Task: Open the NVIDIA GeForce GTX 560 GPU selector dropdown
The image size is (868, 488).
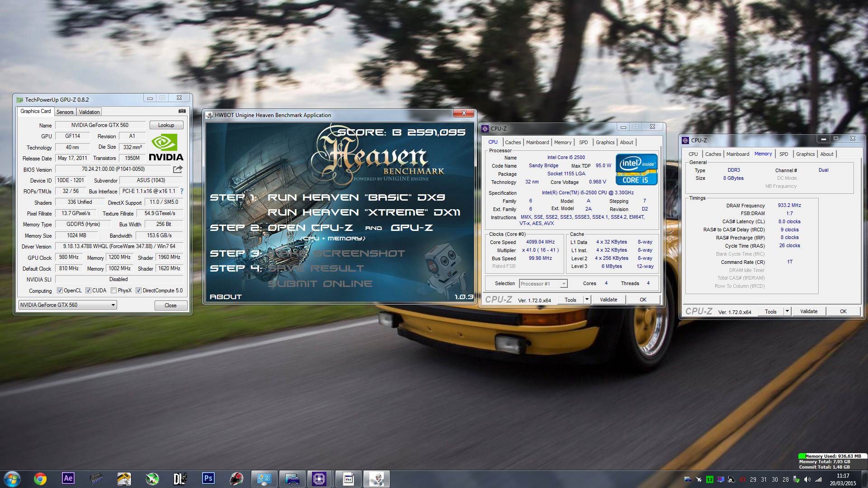Action: click(68, 305)
